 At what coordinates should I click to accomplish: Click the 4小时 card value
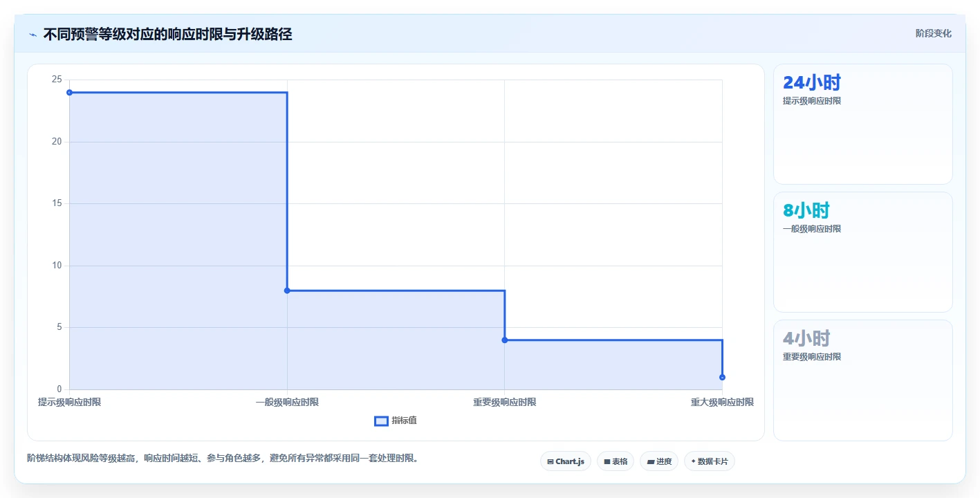coord(806,338)
